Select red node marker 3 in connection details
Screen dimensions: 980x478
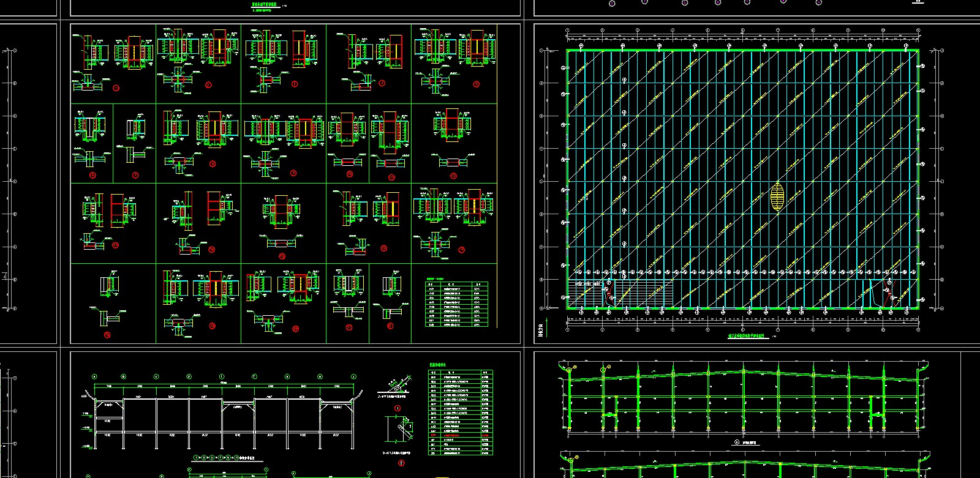pos(295,84)
